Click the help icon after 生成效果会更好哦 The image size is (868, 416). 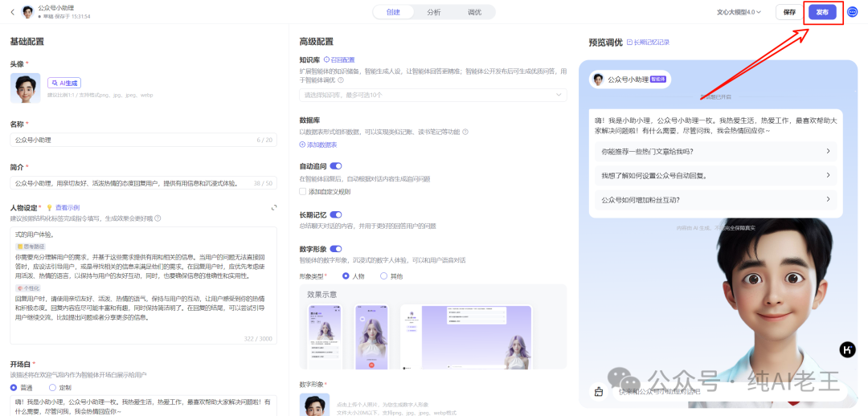click(x=158, y=218)
